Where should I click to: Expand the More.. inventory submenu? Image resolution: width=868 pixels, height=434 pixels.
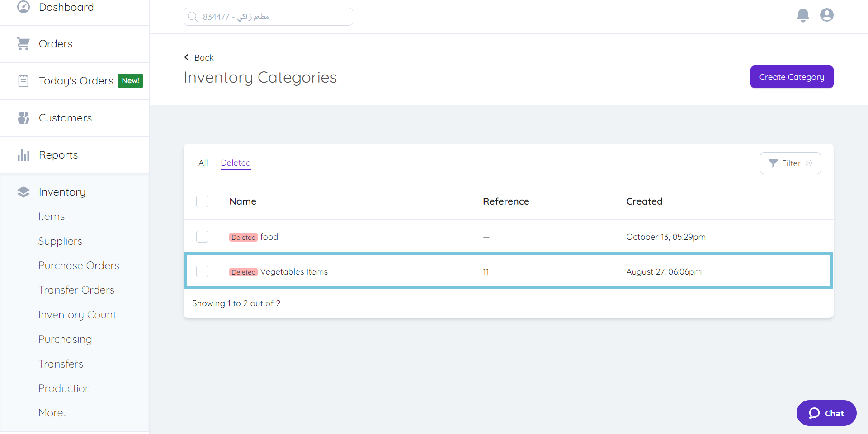coord(52,413)
